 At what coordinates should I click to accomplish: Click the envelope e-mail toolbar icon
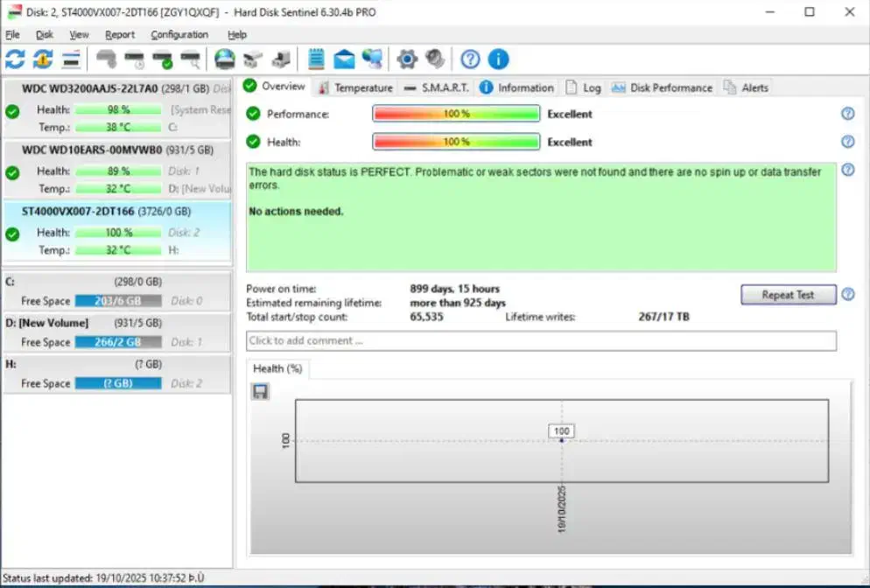344,59
